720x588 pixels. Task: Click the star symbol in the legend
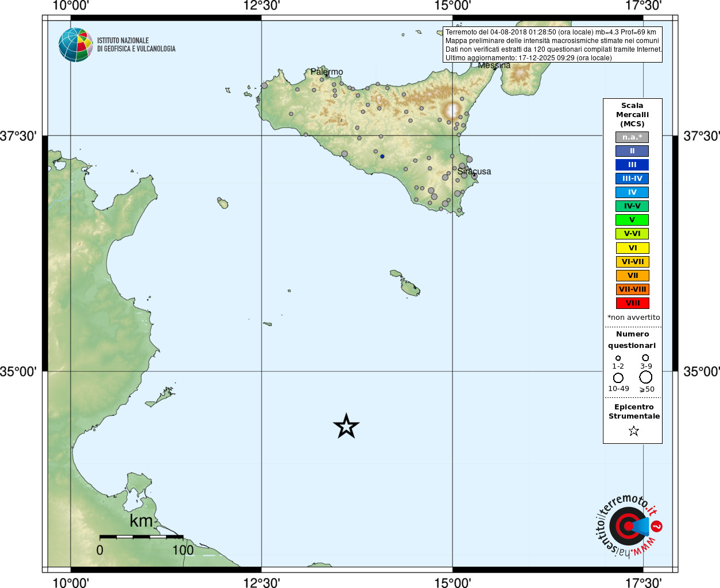coord(634,431)
